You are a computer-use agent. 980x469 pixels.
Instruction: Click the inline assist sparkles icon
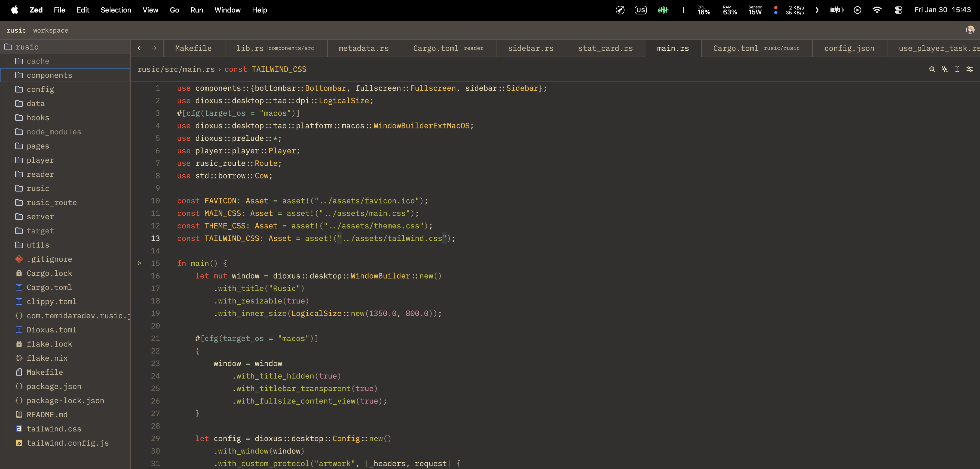(x=944, y=69)
